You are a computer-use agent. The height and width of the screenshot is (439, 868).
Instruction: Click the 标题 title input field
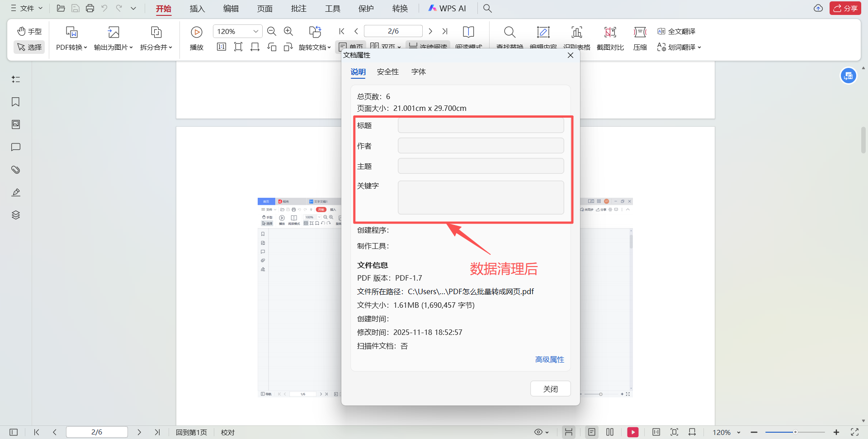(480, 125)
